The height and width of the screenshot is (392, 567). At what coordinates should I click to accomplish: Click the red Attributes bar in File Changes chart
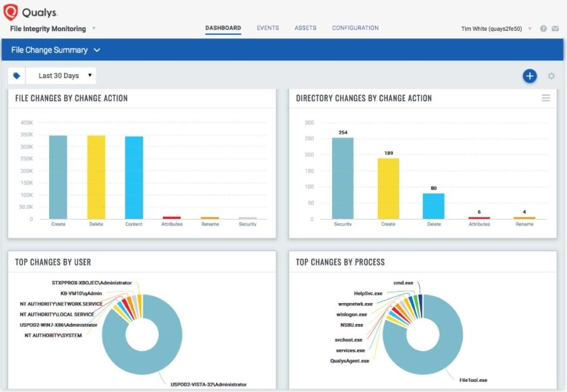coord(172,218)
